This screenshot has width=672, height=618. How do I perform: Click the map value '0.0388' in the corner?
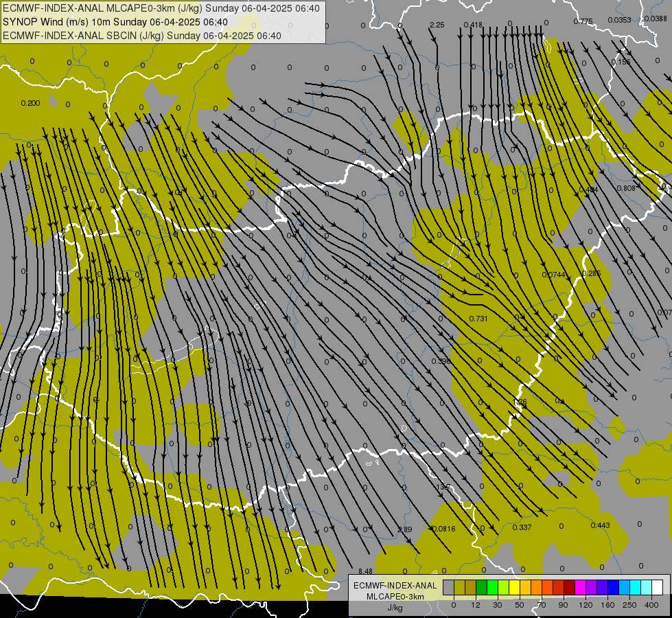pos(656,19)
